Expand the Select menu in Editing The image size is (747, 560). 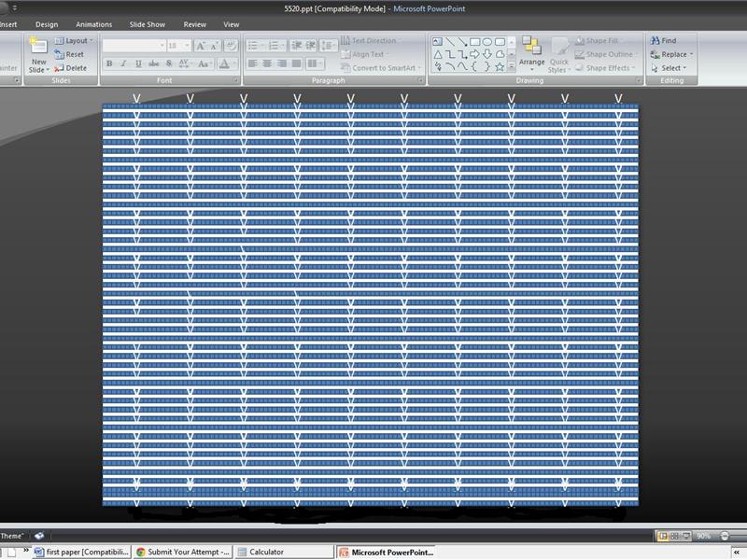click(x=669, y=68)
